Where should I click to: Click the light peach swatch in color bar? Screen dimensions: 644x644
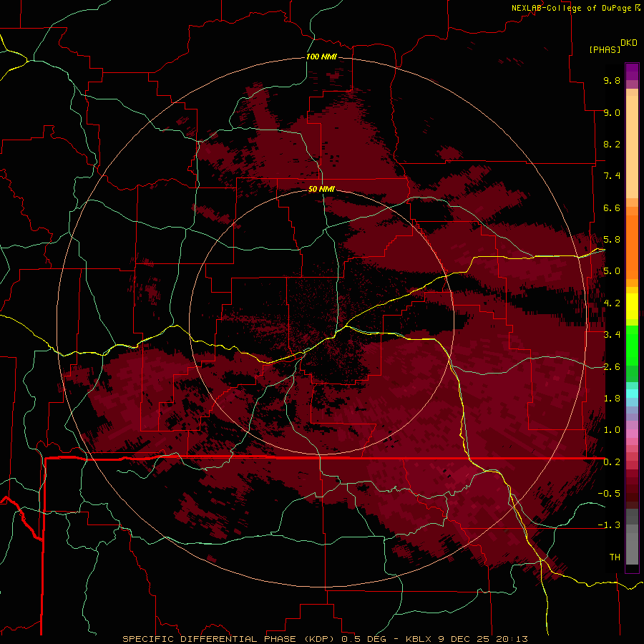pyautogui.click(x=632, y=147)
